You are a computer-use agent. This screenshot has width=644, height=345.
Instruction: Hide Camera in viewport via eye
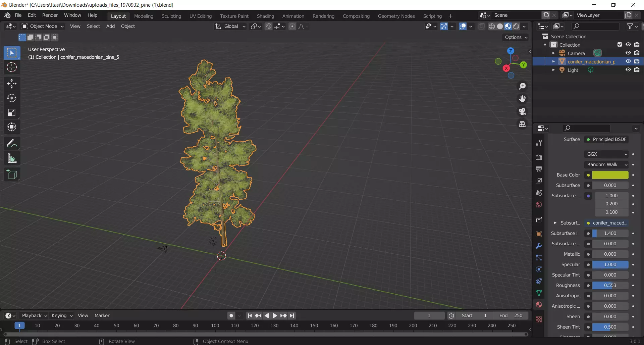tap(628, 53)
